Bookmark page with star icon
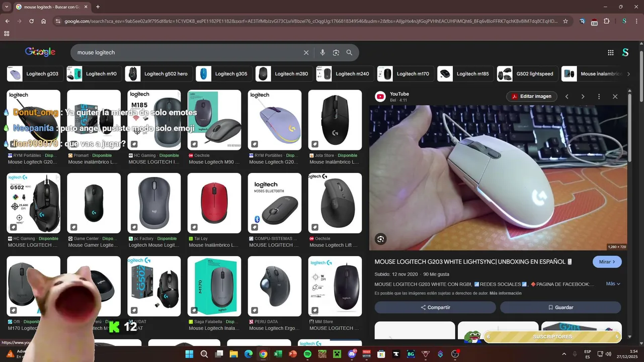Screen dimensions: 644x362 pyautogui.click(x=566, y=21)
